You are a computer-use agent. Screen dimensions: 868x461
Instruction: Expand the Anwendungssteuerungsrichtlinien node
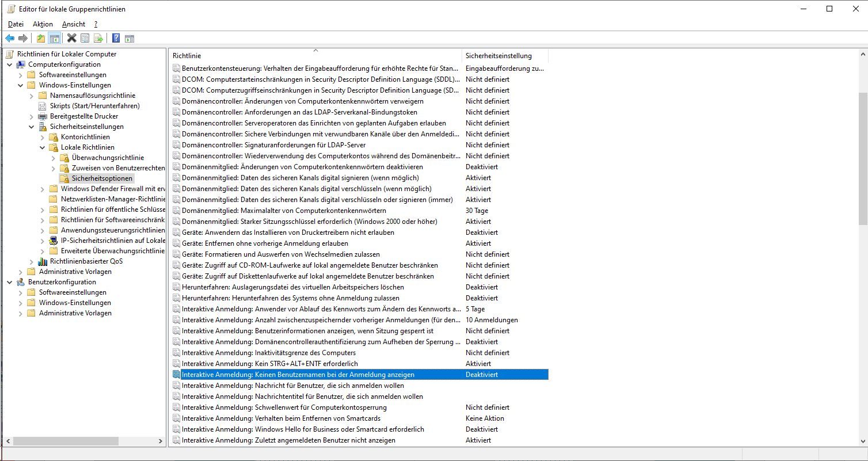(x=43, y=230)
